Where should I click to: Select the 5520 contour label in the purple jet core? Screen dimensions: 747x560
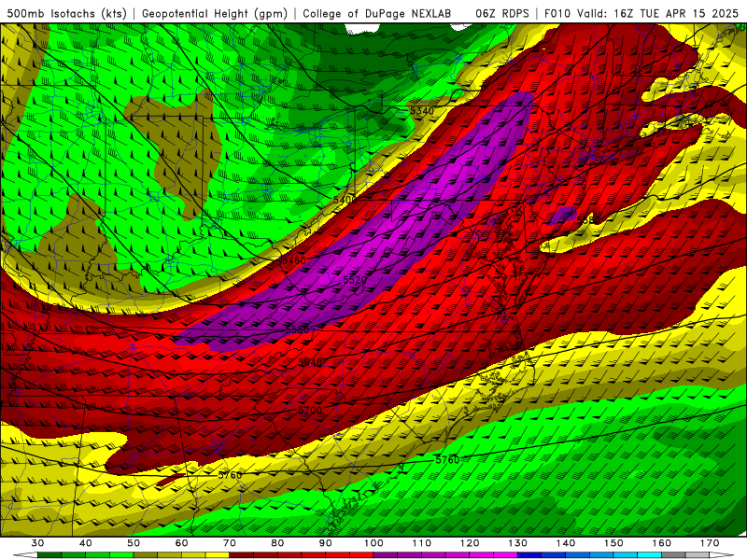(355, 279)
